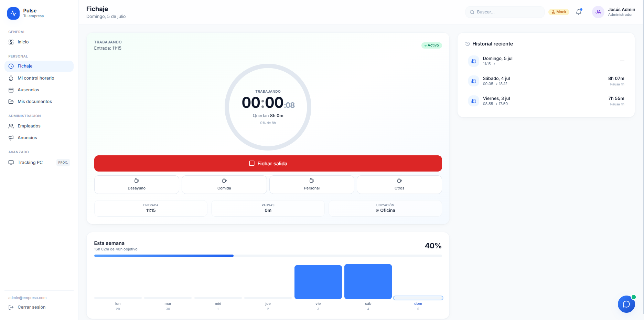Select the Fichaje sidebar item

tap(39, 66)
